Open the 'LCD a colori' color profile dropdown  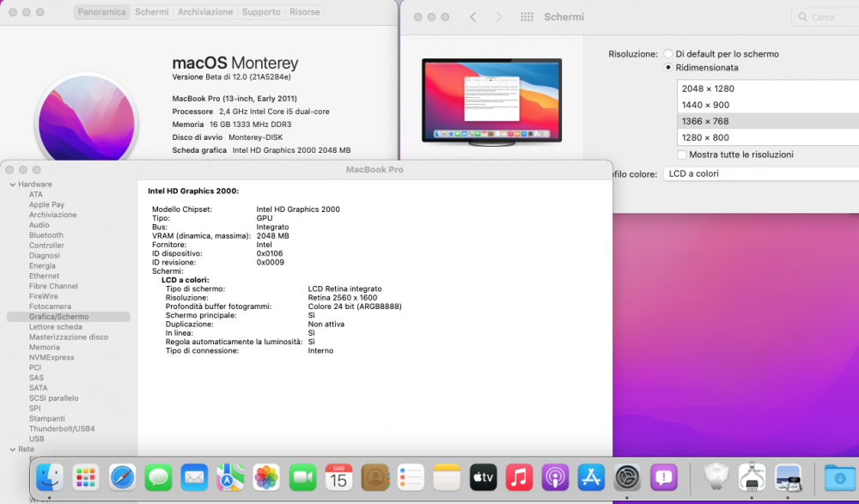[x=761, y=173]
